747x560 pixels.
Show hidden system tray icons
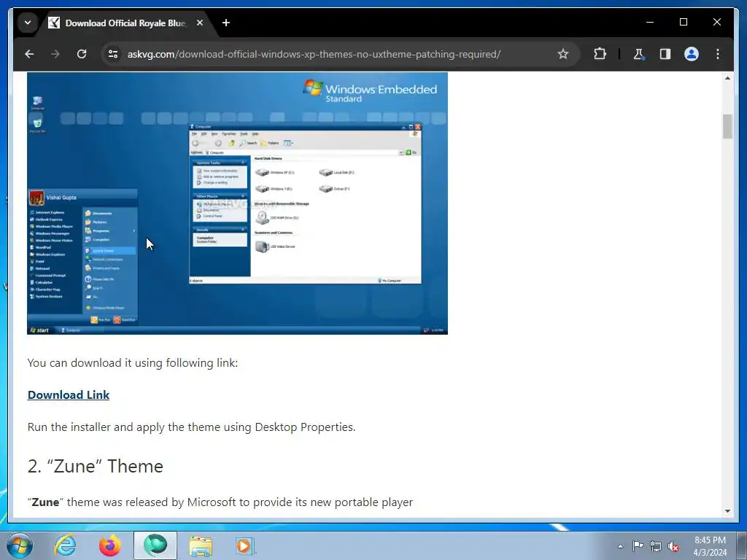[620, 546]
